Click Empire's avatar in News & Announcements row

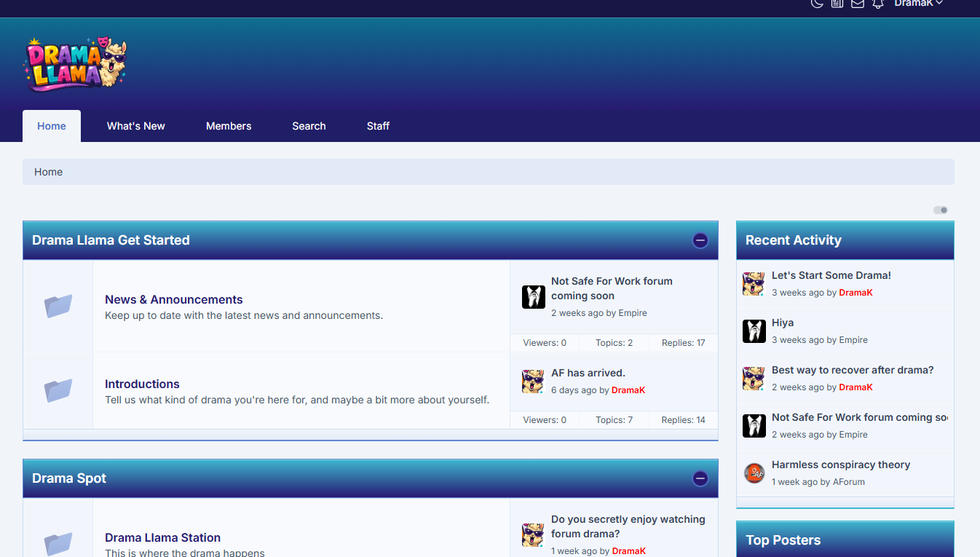(534, 297)
